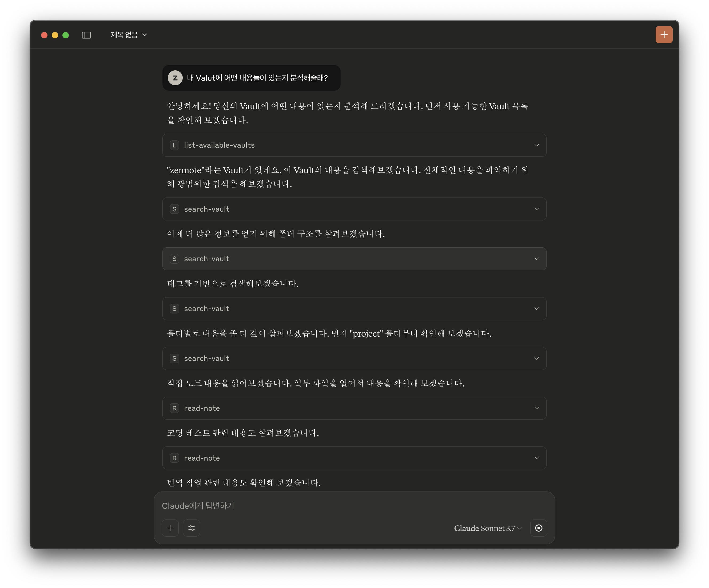The width and height of the screenshot is (709, 588).
Task: Click the text '태그를 기반으로 검색해보겠습니다.'
Action: 233,284
